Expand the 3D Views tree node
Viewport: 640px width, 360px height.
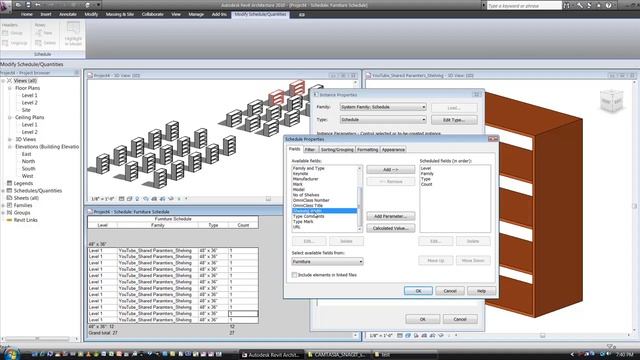[x=10, y=140]
